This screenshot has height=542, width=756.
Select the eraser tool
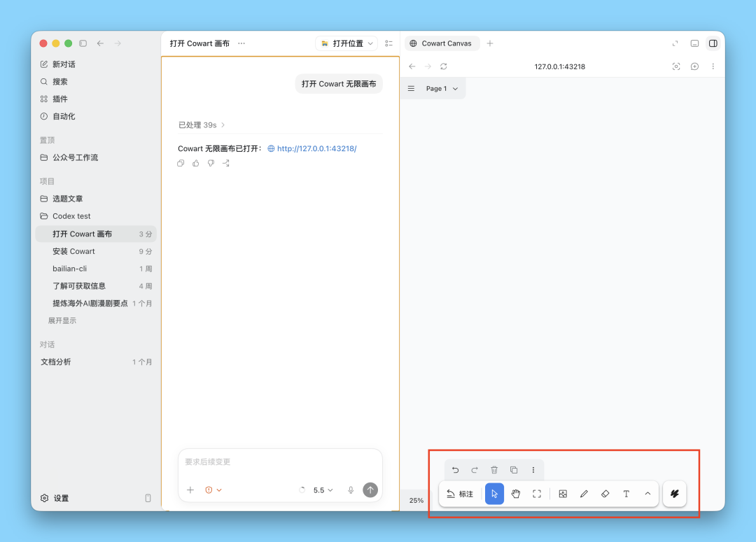tap(605, 494)
